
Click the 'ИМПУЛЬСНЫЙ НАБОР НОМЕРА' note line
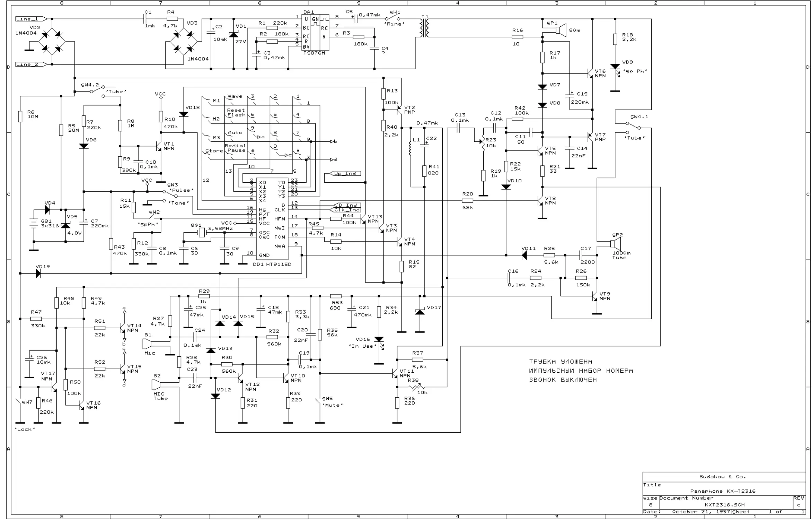coord(581,371)
